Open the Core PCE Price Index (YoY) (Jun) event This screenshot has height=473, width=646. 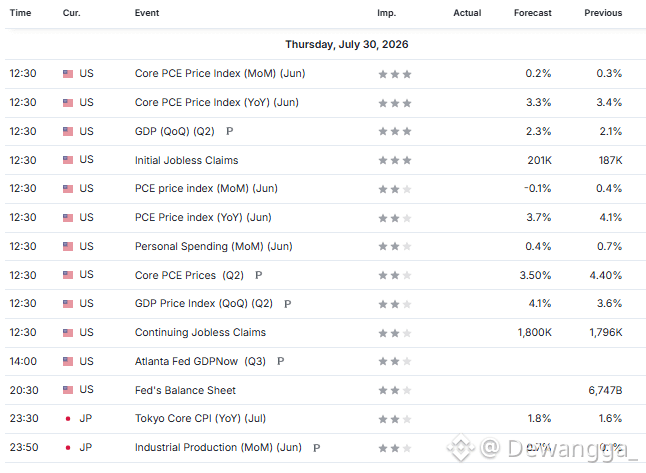[217, 102]
